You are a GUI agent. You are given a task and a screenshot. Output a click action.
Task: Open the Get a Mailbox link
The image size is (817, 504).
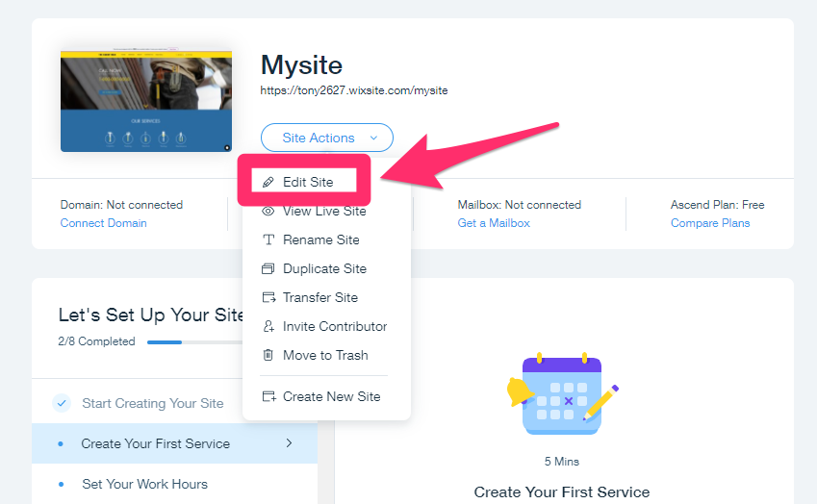[494, 223]
